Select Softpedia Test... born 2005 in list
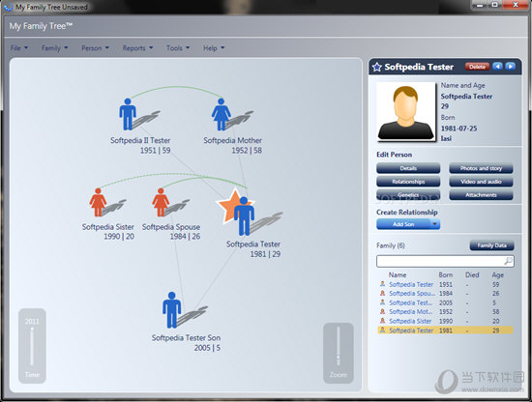The width and height of the screenshot is (532, 402). (445, 302)
